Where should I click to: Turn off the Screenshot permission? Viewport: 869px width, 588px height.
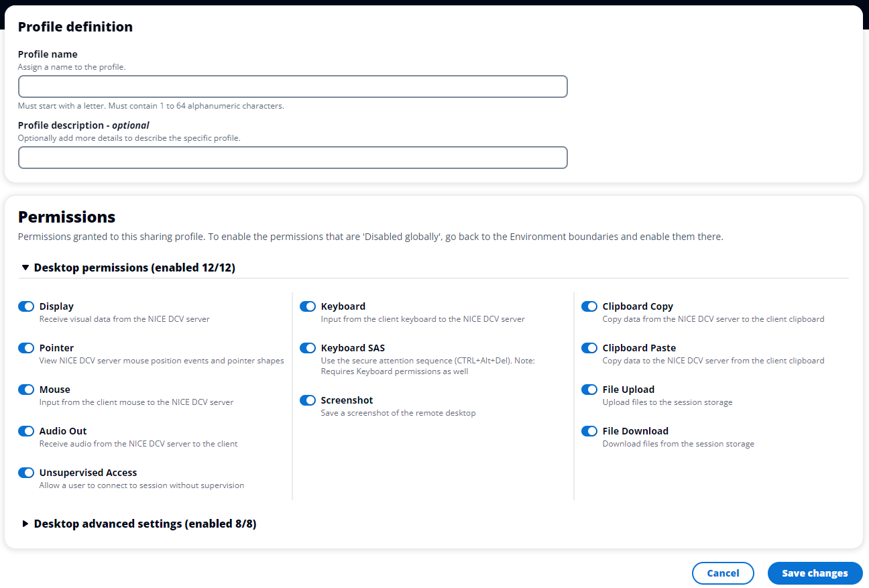[307, 400]
